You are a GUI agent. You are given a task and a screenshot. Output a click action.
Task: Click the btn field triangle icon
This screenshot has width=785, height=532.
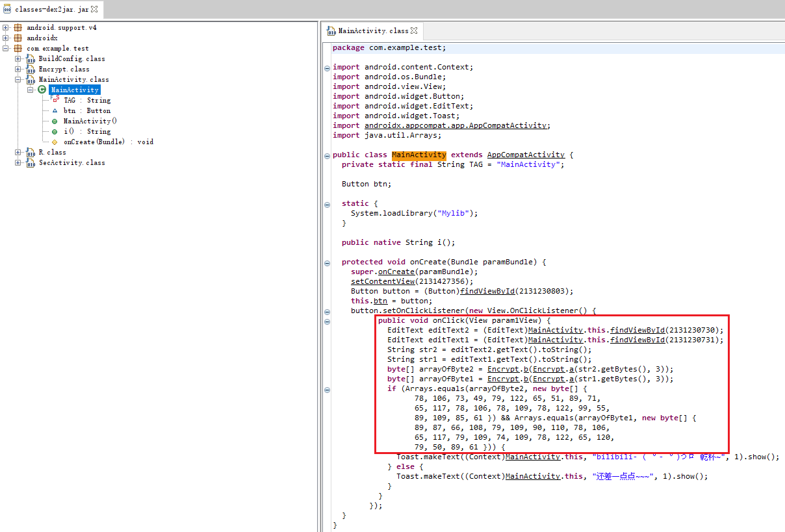pos(55,111)
